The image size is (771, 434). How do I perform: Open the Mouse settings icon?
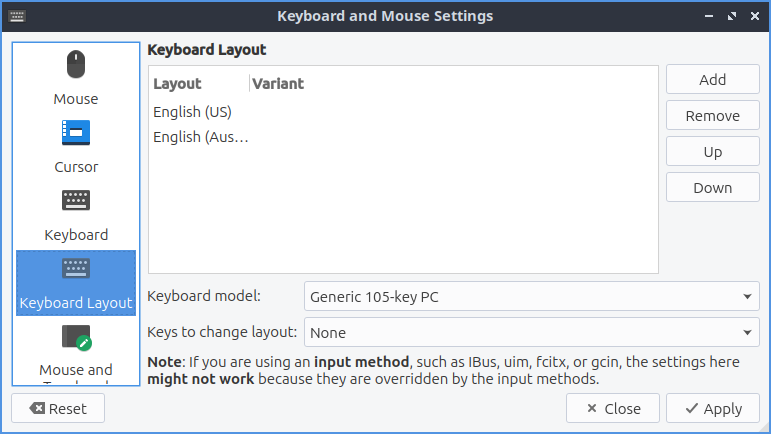click(x=76, y=67)
